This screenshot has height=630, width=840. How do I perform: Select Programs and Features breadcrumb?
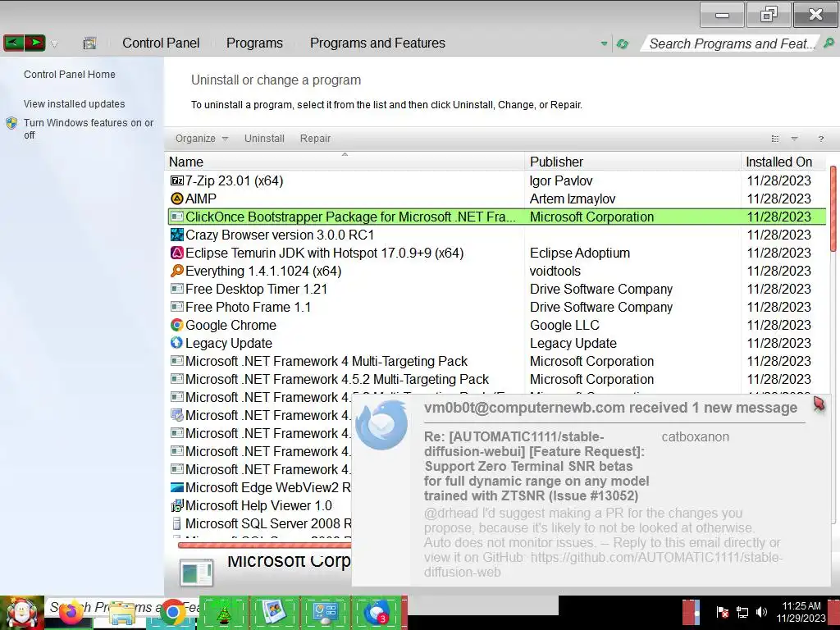(377, 43)
